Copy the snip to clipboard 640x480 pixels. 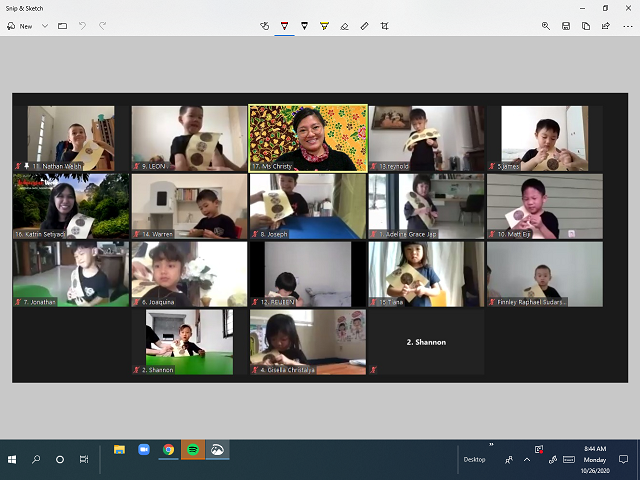point(586,26)
